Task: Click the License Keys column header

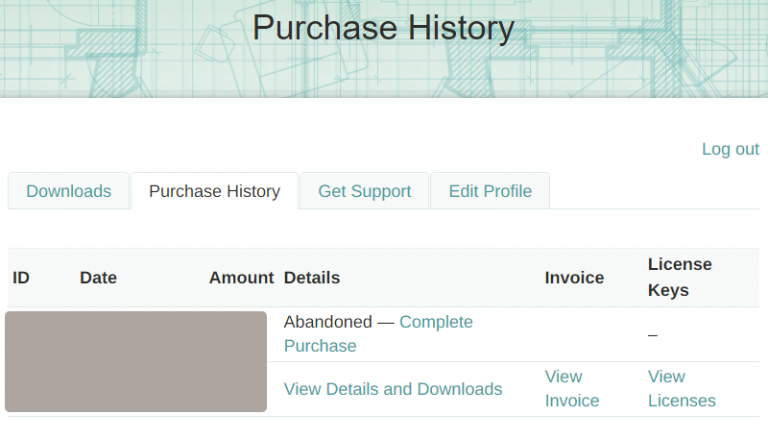Action: point(680,277)
